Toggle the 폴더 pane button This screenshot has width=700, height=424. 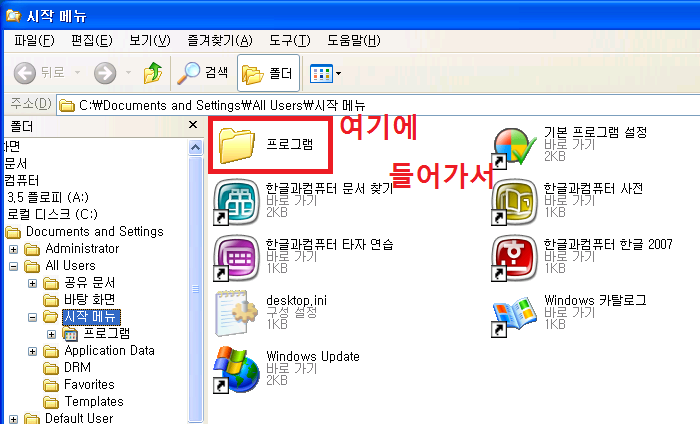coord(268,73)
